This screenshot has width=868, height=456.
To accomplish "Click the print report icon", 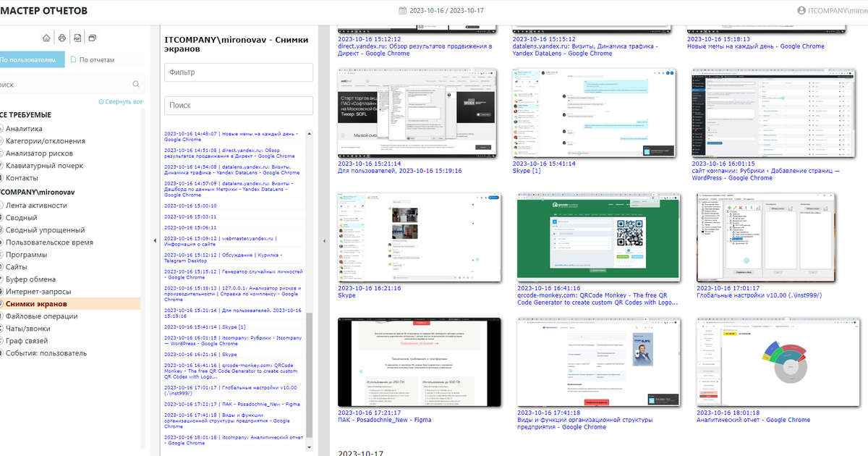I will point(62,38).
